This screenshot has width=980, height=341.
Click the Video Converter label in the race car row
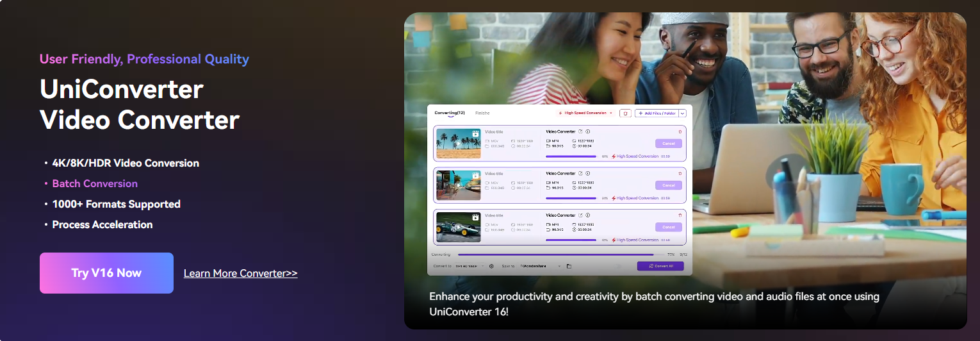click(560, 215)
